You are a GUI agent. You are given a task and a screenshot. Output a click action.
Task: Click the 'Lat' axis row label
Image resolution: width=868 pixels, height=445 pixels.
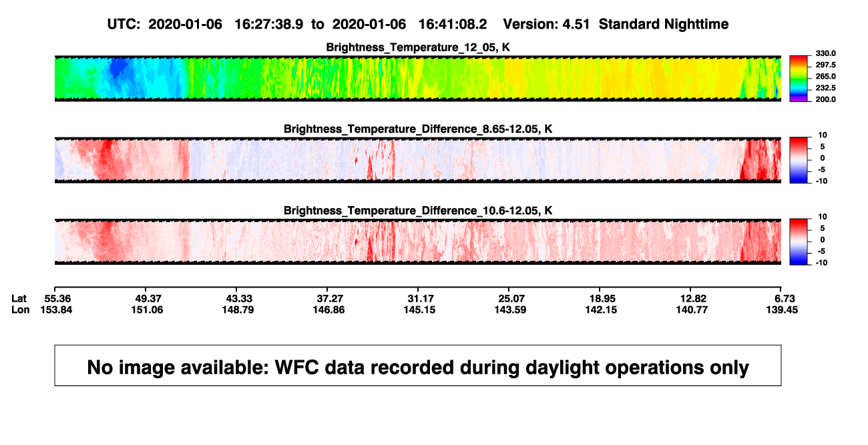[19, 298]
